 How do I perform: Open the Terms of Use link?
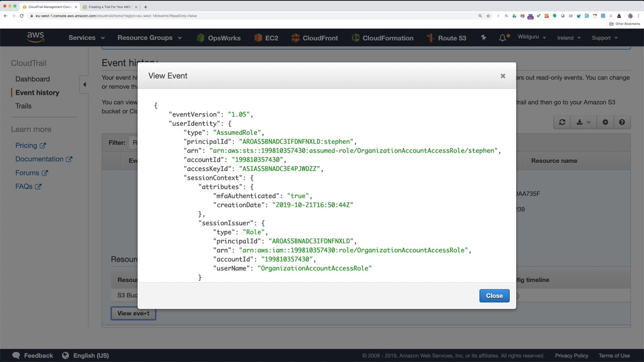(x=614, y=355)
